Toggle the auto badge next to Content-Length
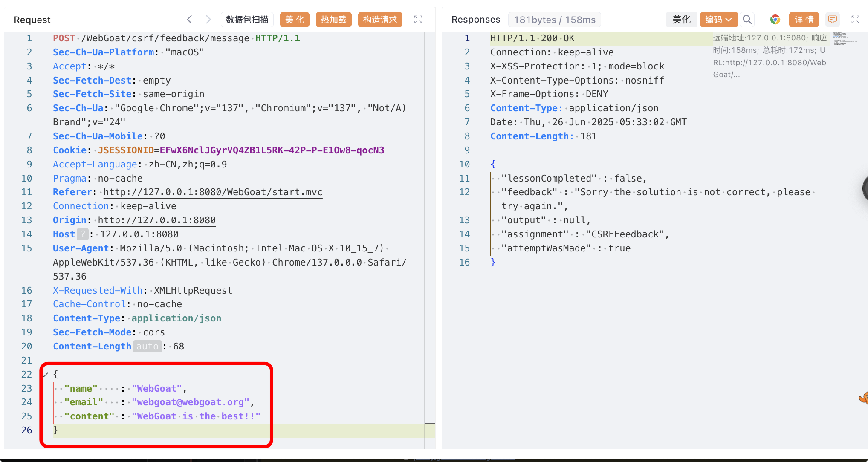The width and height of the screenshot is (868, 462). click(147, 346)
